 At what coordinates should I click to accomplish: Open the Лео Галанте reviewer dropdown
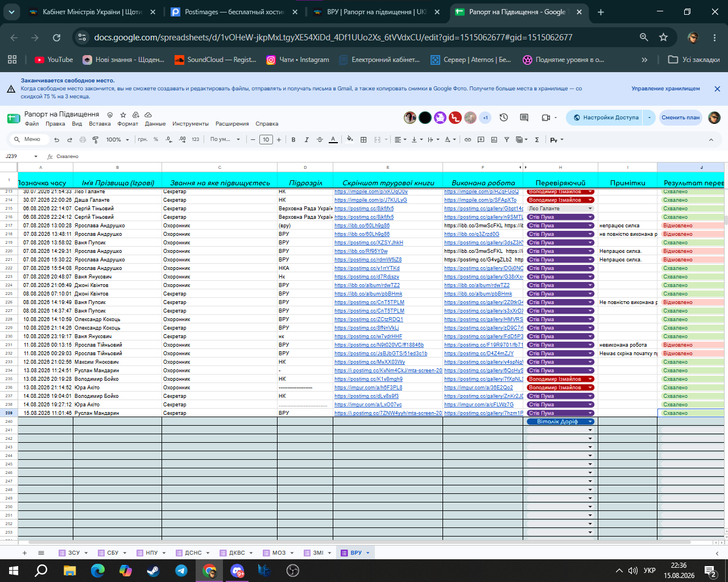[x=560, y=209]
